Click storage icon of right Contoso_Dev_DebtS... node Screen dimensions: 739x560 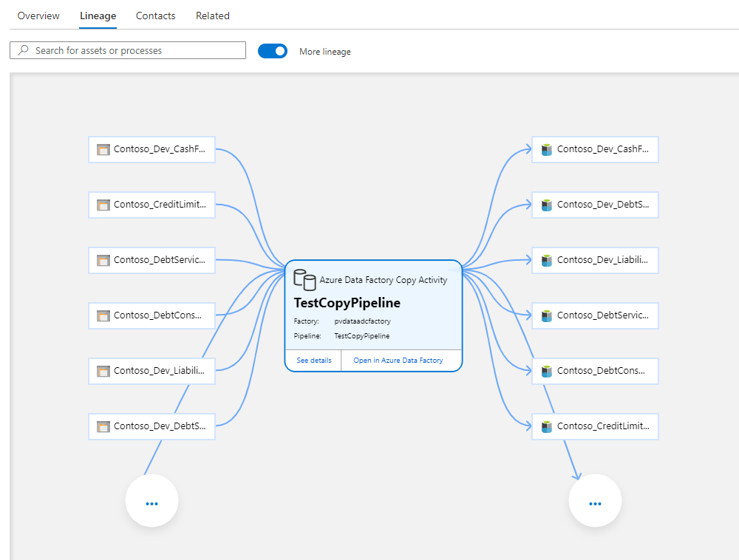[x=547, y=205]
